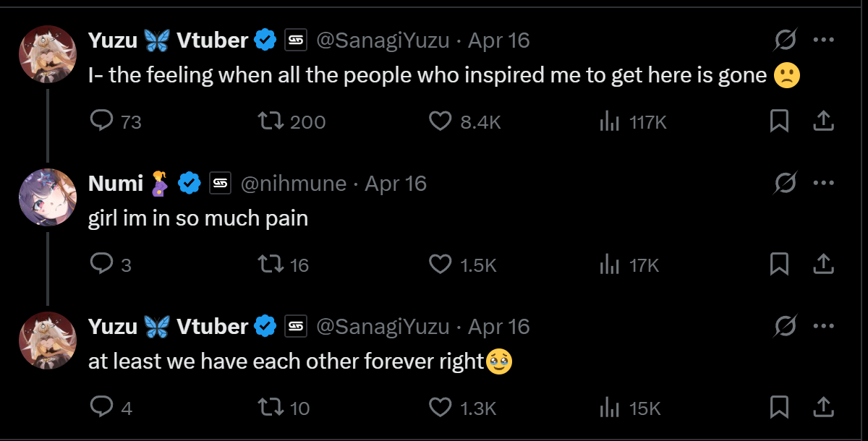
Task: Reply to Numi's 'girl im in so much pain' tweet
Action: pos(101,265)
